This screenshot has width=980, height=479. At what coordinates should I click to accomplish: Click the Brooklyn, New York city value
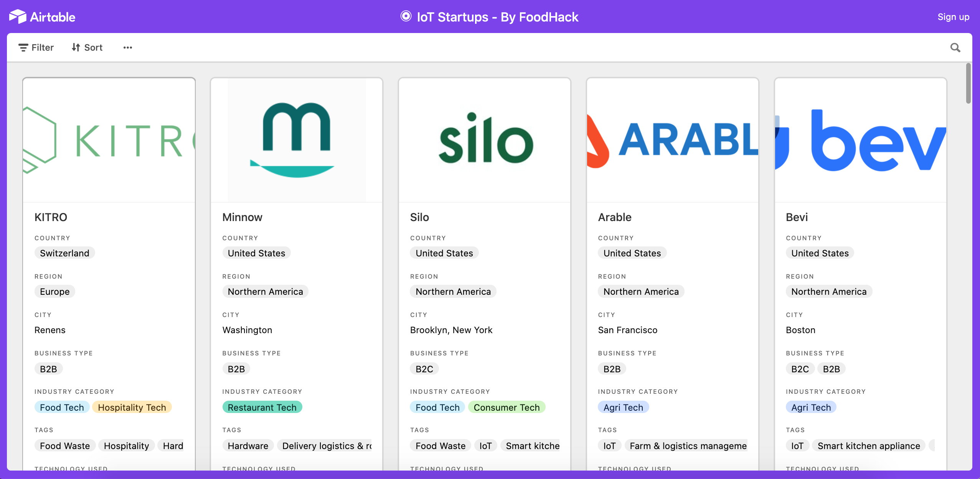click(451, 330)
